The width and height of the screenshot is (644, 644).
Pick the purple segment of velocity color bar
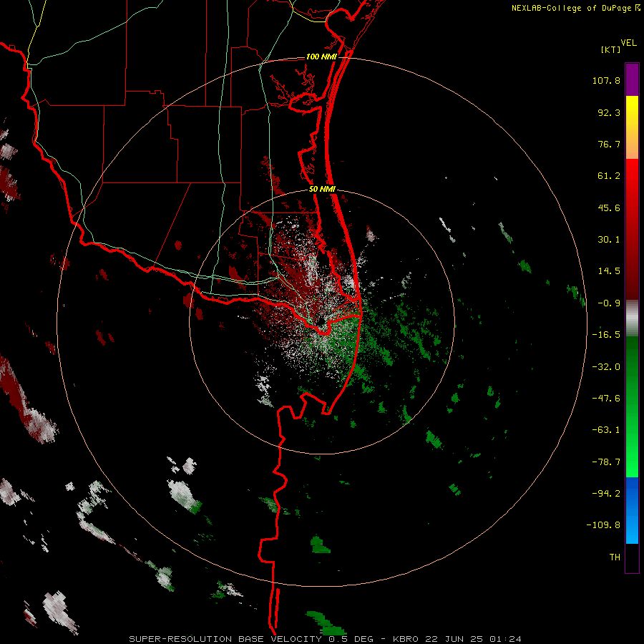point(632,79)
